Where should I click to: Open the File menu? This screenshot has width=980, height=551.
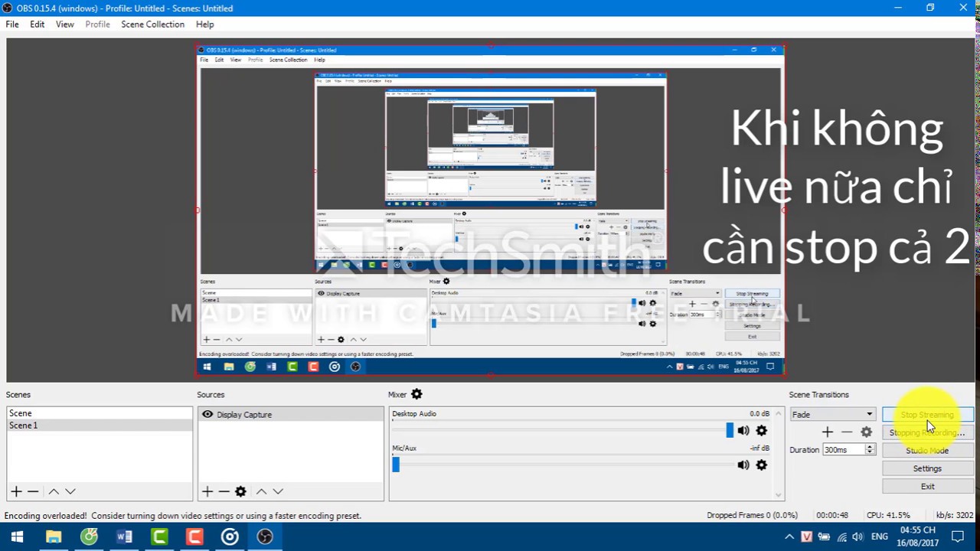(12, 24)
